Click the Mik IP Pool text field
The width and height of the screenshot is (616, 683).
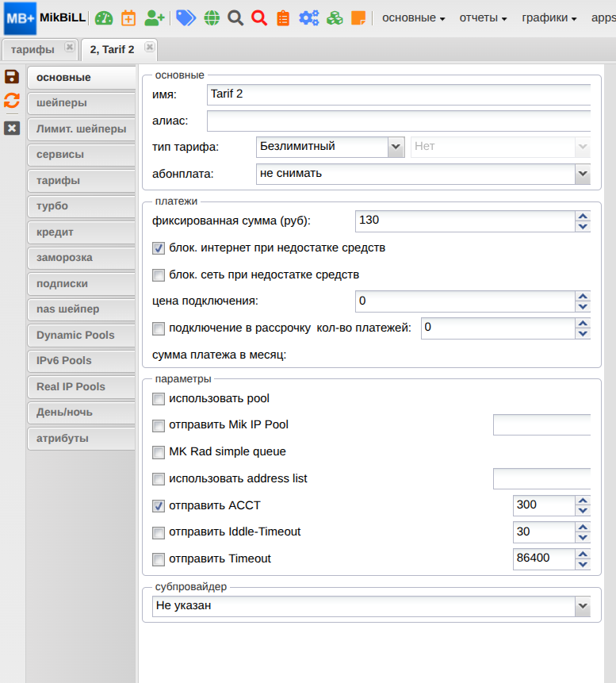point(542,424)
